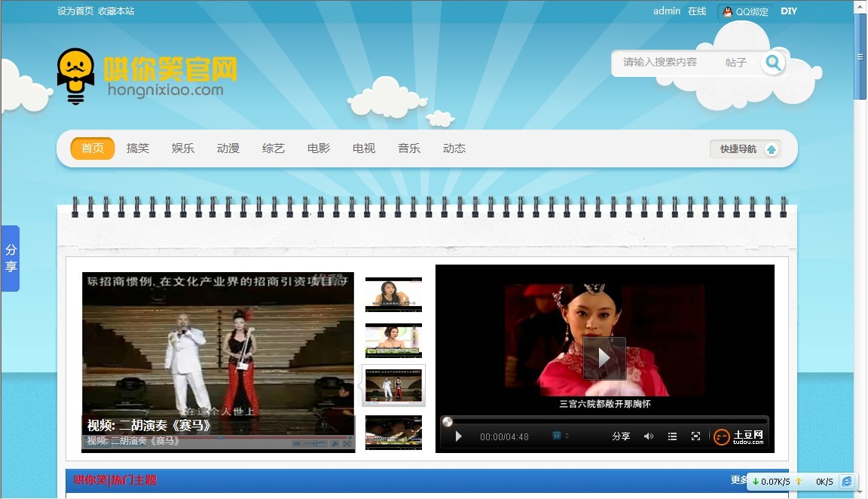Click the QQ绑定 penguin button
Screen dimensions: 868x499
[x=746, y=11]
